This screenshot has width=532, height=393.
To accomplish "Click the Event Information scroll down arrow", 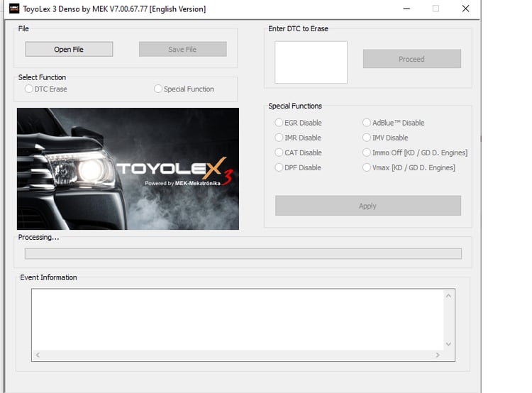I will 448,344.
